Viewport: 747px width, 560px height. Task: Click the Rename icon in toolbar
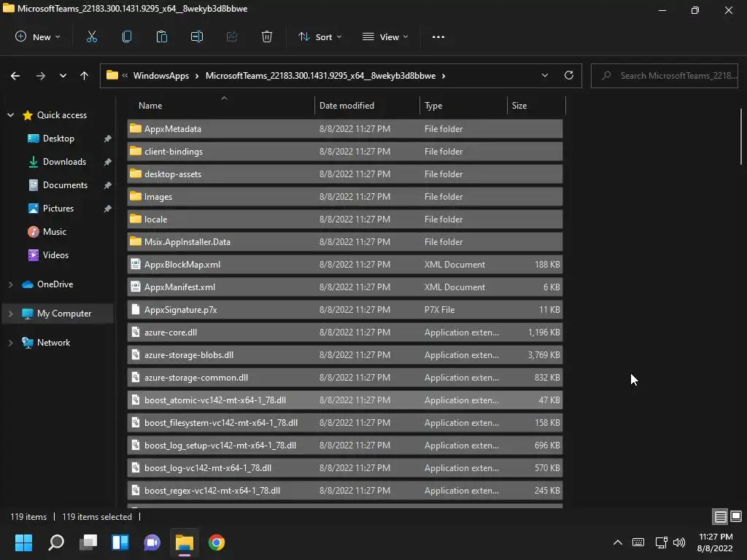click(197, 36)
